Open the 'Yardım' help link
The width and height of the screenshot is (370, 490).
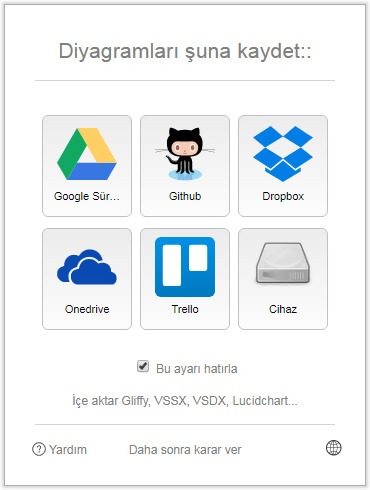(x=68, y=450)
